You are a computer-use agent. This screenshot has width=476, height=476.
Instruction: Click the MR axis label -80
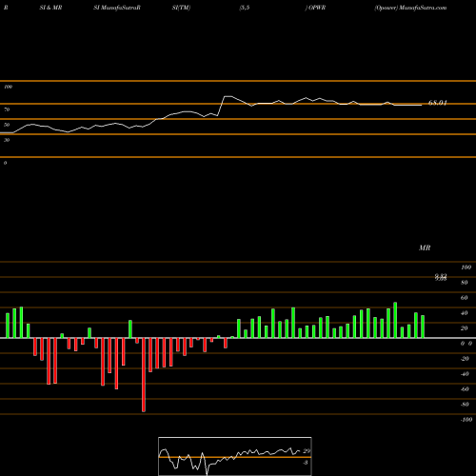(465, 405)
